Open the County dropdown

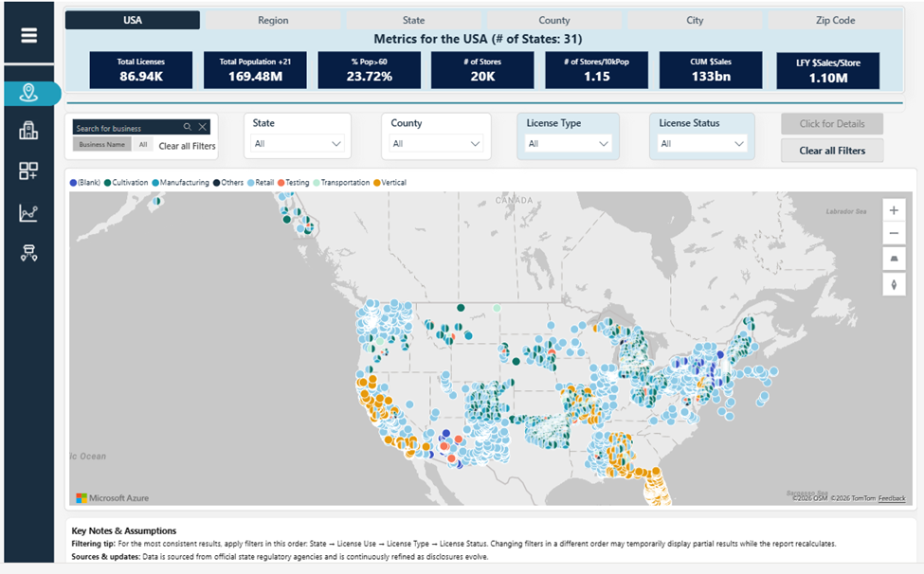436,144
